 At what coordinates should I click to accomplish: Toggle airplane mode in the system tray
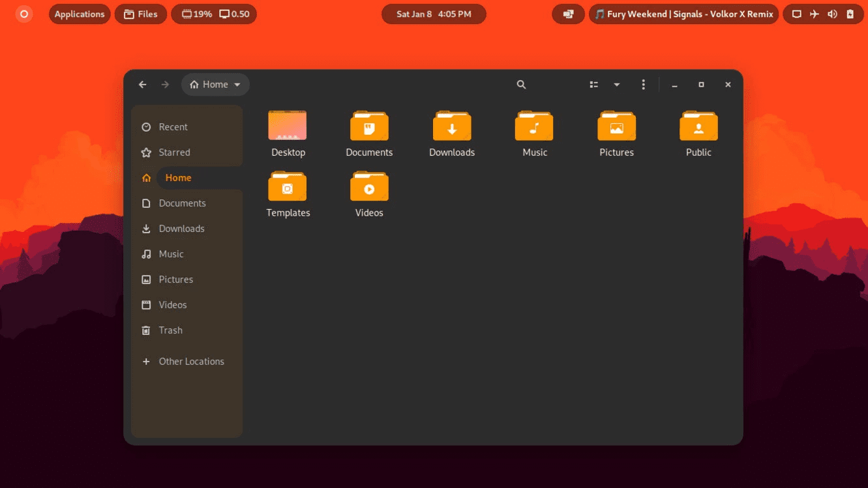point(814,14)
